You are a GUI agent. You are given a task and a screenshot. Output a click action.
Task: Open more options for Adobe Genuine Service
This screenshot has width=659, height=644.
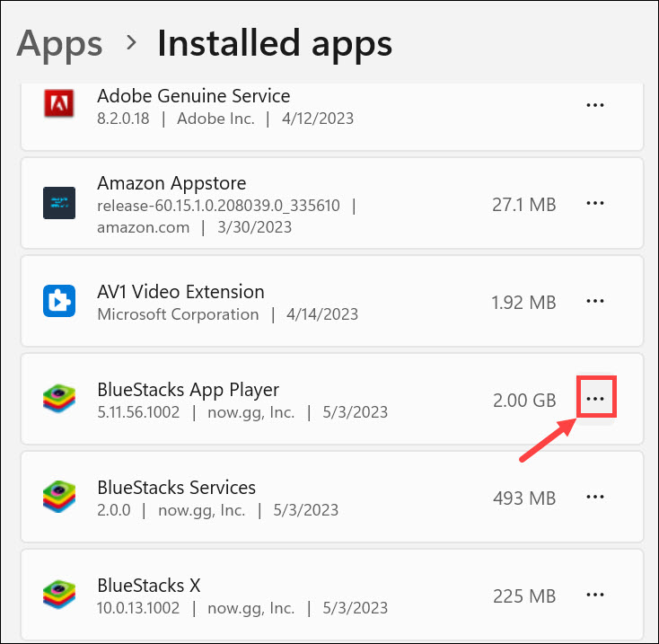594,105
